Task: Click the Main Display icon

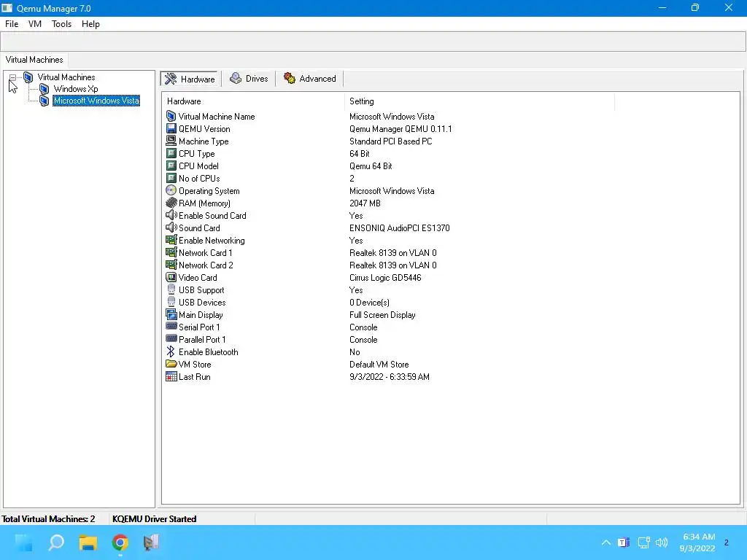Action: tap(171, 314)
